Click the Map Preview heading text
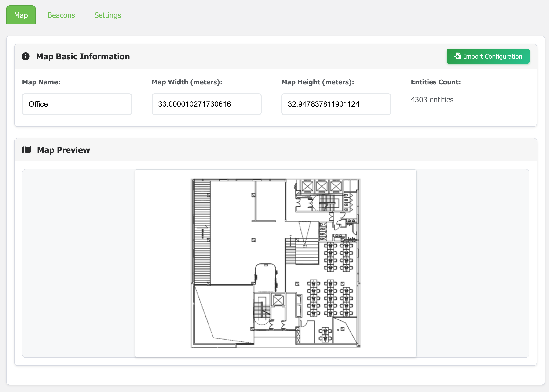The width and height of the screenshot is (549, 392). point(63,150)
